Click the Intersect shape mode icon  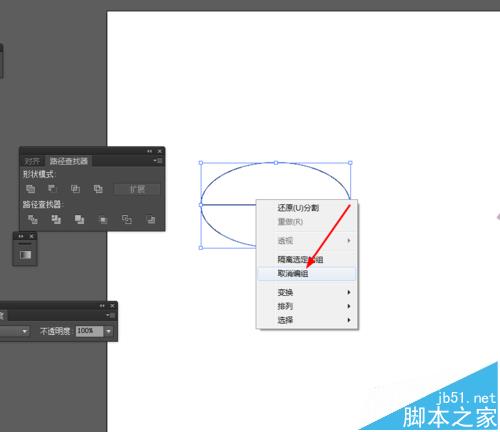coord(75,189)
